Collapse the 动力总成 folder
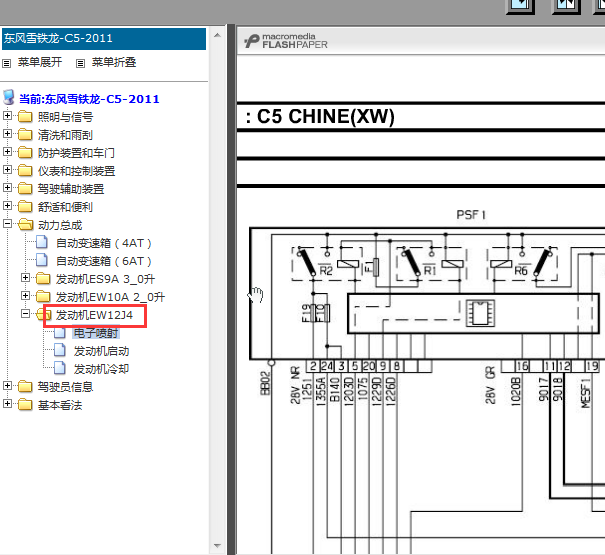This screenshot has height=555, width=605. (x=7, y=223)
